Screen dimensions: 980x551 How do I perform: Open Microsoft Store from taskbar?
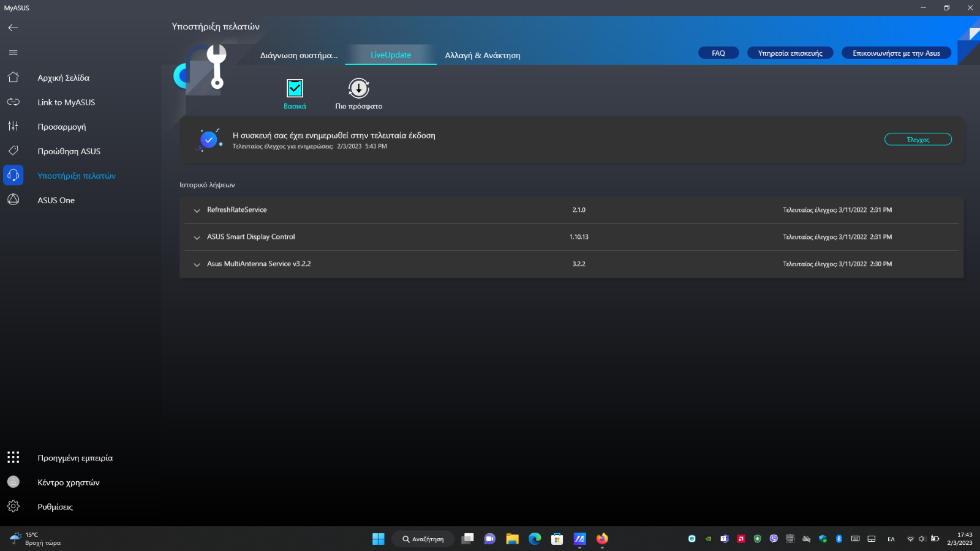[557, 539]
